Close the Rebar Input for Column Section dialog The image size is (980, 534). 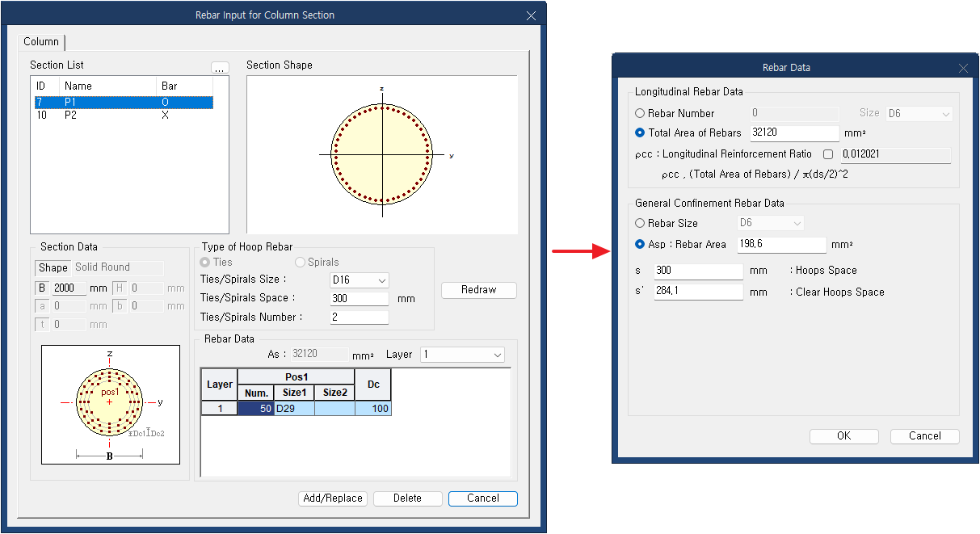(x=531, y=15)
